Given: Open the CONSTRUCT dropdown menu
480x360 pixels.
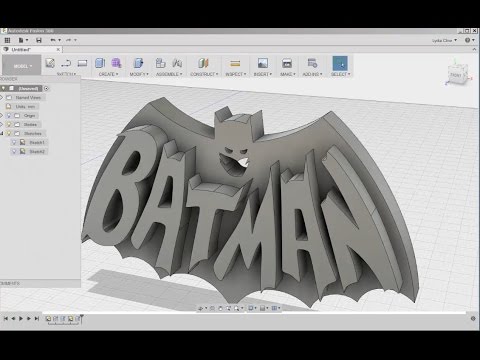Looking at the screenshot, I should coord(204,74).
